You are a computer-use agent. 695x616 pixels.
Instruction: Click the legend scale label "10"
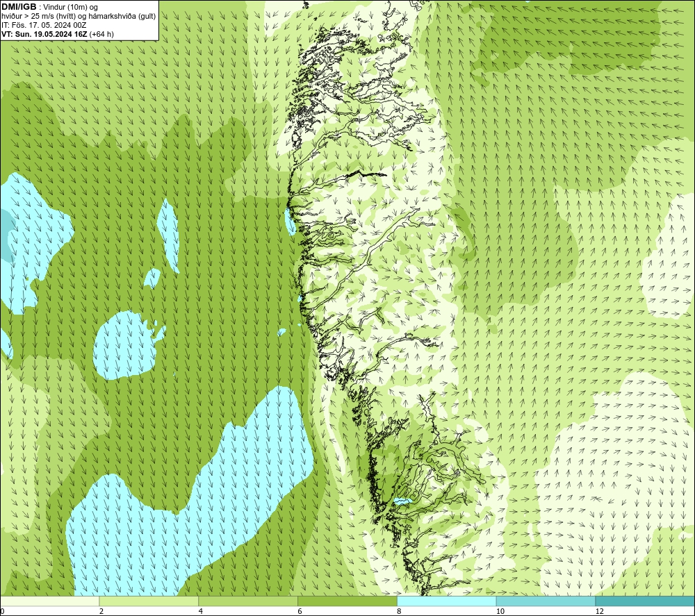[500, 612]
